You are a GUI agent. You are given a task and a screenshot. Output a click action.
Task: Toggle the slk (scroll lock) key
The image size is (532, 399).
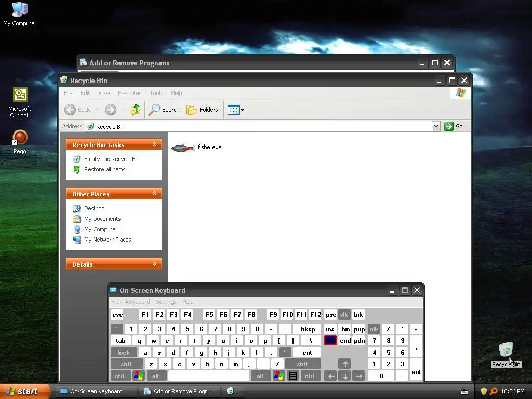pos(344,314)
